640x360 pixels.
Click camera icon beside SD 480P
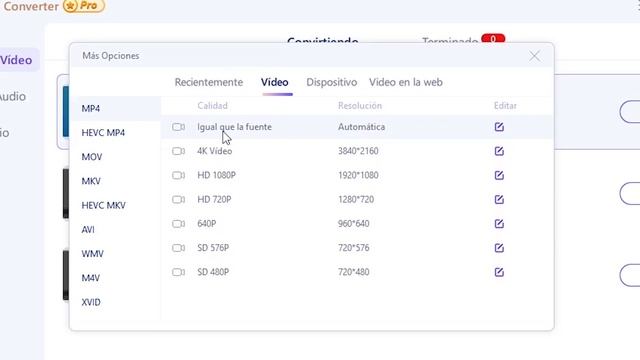click(178, 272)
